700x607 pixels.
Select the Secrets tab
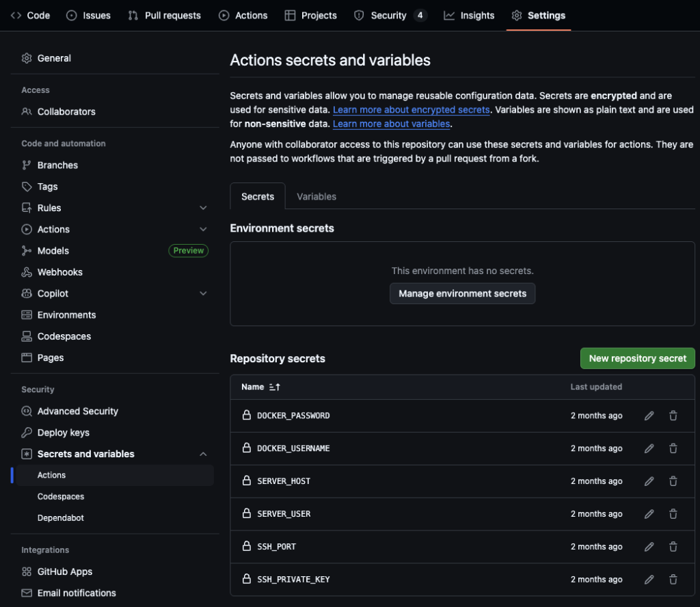coord(258,197)
